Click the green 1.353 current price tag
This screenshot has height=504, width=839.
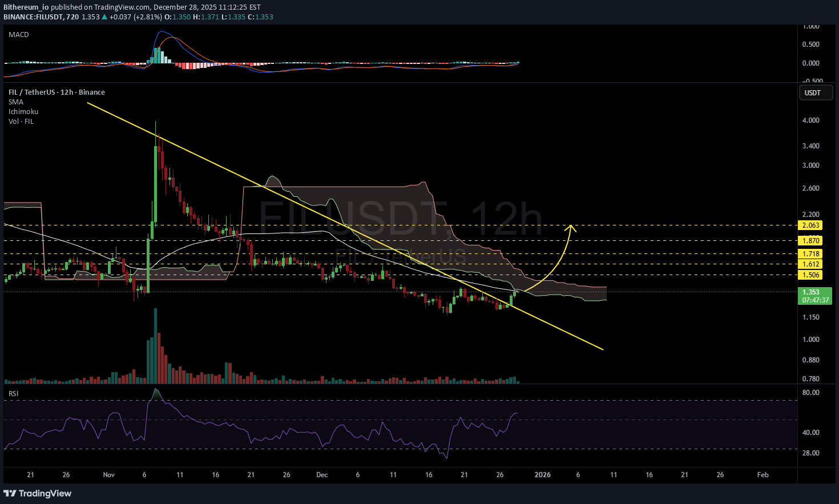coord(814,296)
